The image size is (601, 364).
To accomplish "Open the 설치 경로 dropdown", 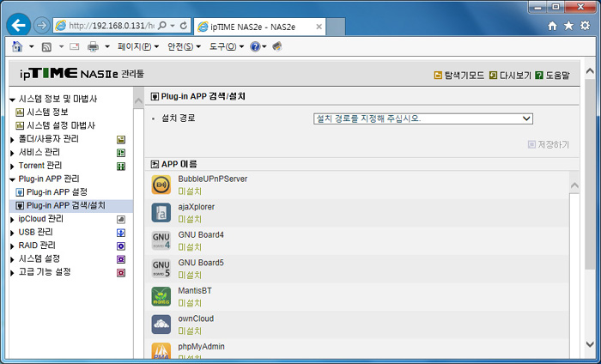I will (x=423, y=118).
